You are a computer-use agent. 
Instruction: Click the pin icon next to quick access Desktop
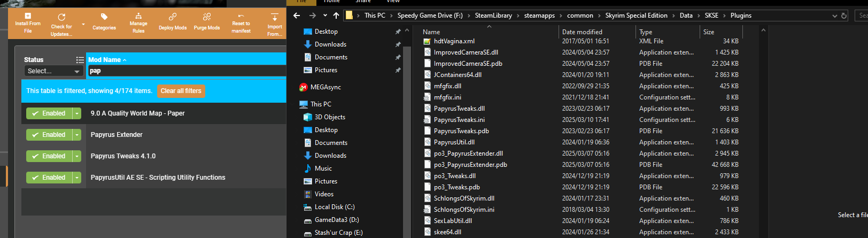pos(398,32)
